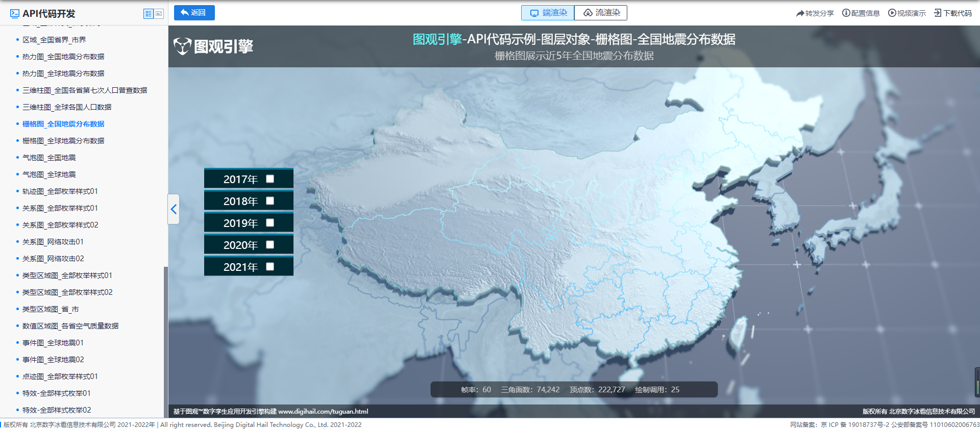Open 三维柱图_全球各国人口数据 example
980x430 pixels.
[x=67, y=107]
